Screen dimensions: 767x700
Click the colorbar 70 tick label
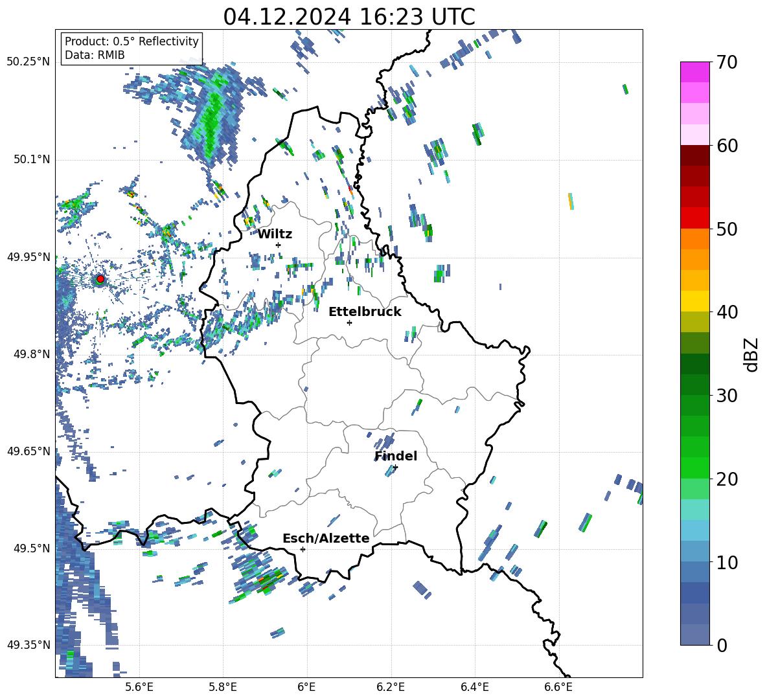point(727,63)
